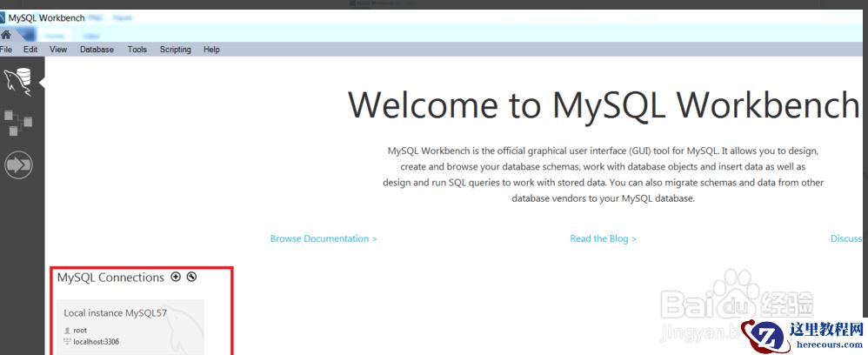Add a new MySQL connection
The height and width of the screenshot is (355, 868).
click(176, 277)
